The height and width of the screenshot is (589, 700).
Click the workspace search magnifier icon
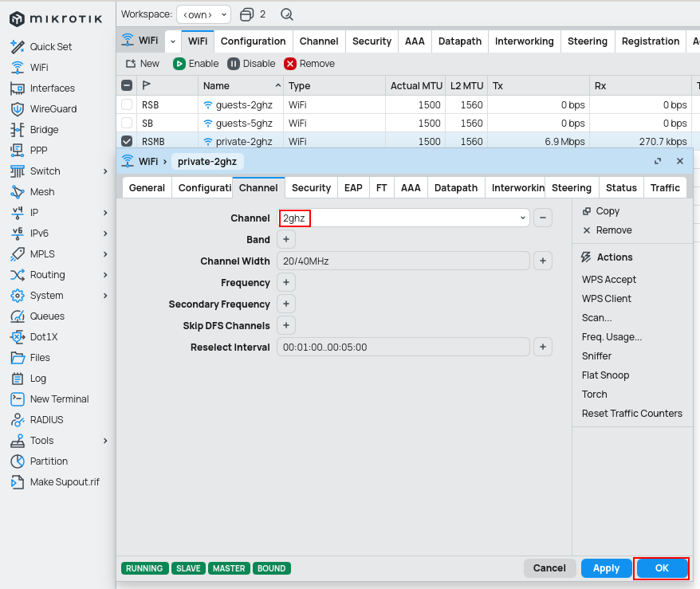(286, 14)
